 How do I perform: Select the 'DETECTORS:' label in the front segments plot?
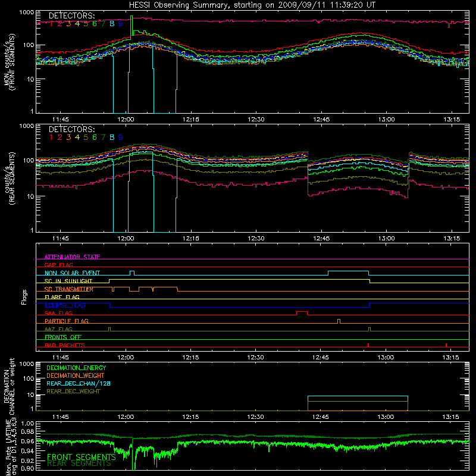coord(72,15)
